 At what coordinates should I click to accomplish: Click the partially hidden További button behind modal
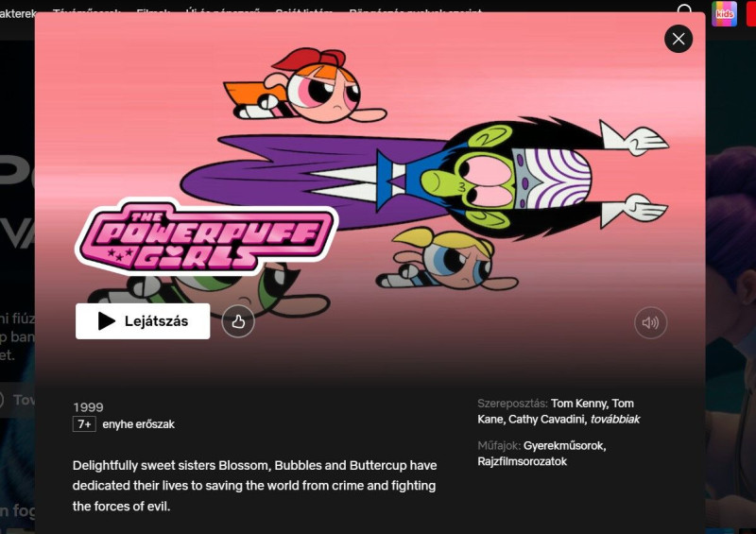tap(17, 400)
